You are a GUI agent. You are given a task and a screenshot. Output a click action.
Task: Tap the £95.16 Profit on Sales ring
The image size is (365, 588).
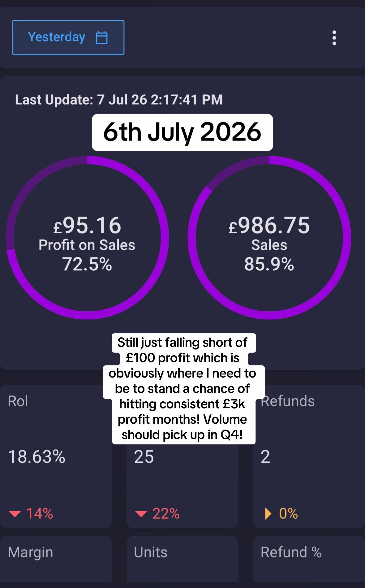point(87,238)
